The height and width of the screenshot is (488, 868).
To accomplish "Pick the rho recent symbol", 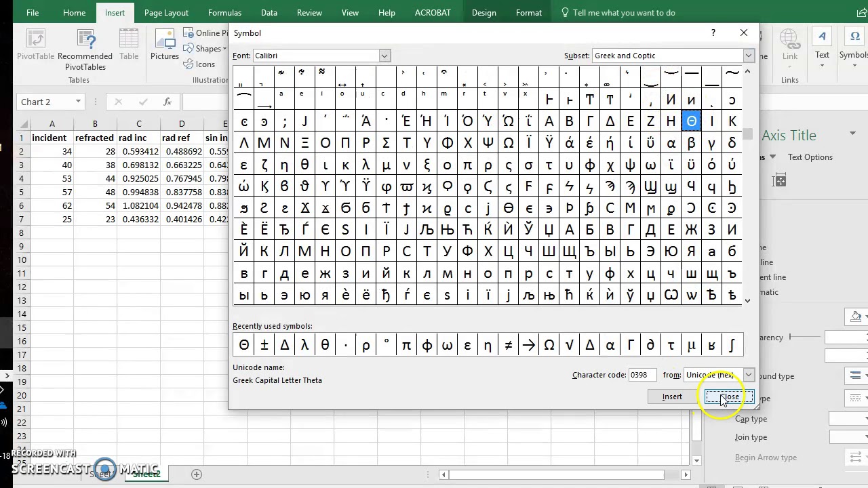I will [366, 345].
